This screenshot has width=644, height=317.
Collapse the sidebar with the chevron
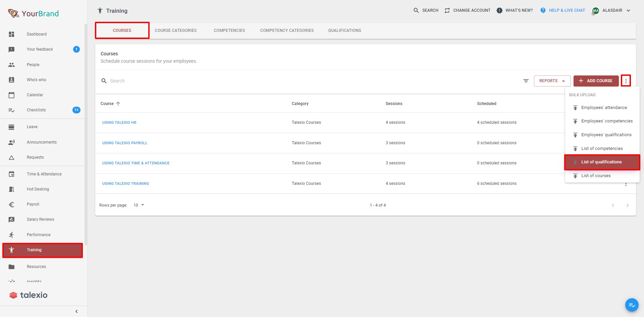tap(76, 311)
